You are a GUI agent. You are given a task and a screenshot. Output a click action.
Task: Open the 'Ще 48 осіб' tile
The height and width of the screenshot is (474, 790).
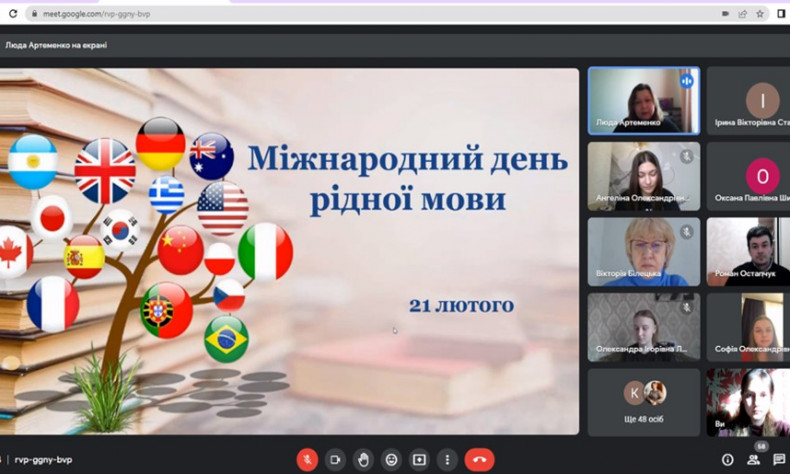point(644,402)
